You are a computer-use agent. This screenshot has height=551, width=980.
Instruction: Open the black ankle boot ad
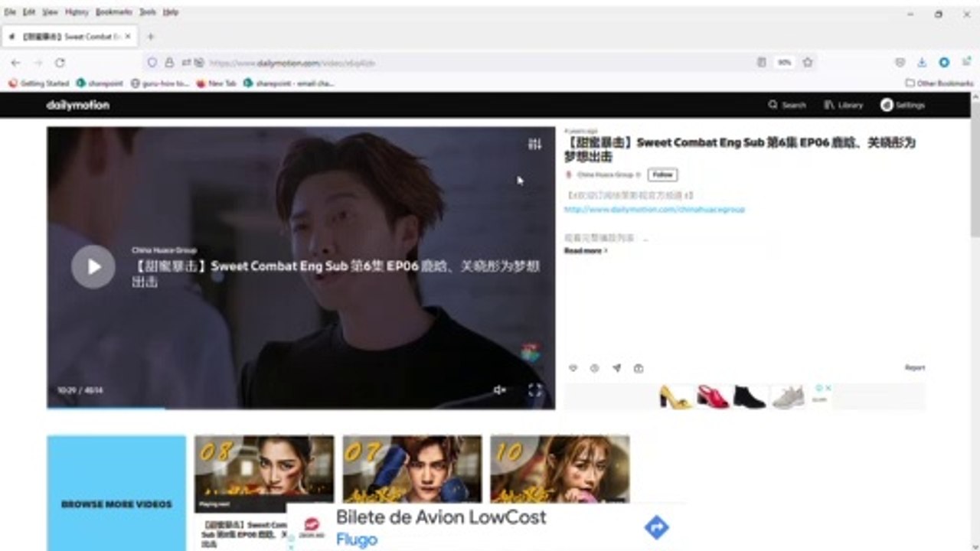(x=750, y=396)
